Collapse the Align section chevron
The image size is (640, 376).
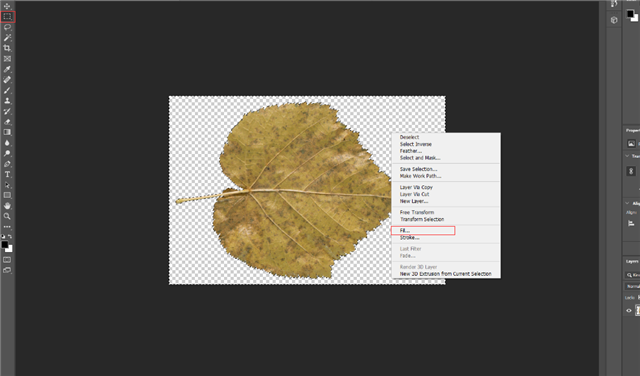[x=628, y=203]
